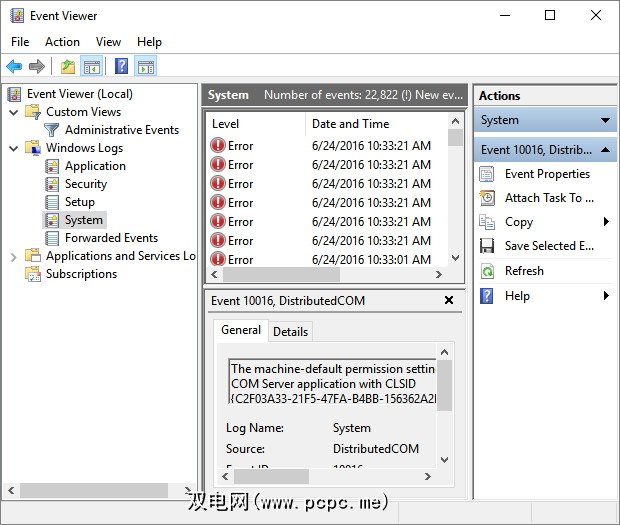Switch to the Details tab

click(x=290, y=331)
